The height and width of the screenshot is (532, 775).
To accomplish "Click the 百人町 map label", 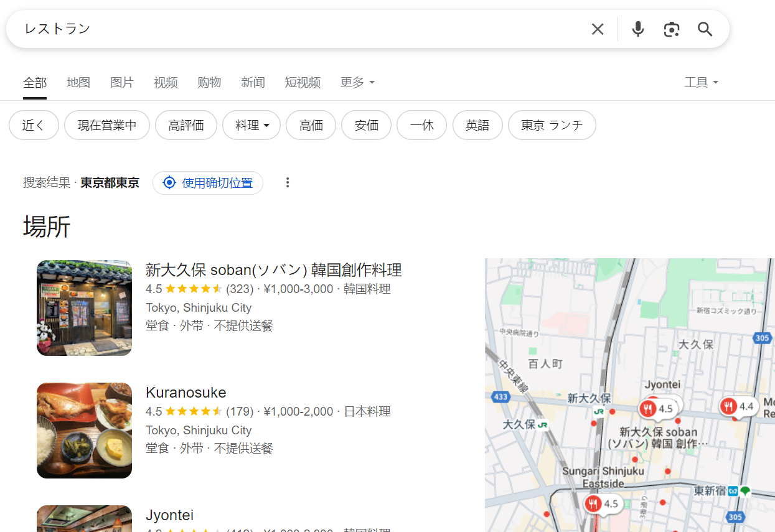I will [x=545, y=363].
